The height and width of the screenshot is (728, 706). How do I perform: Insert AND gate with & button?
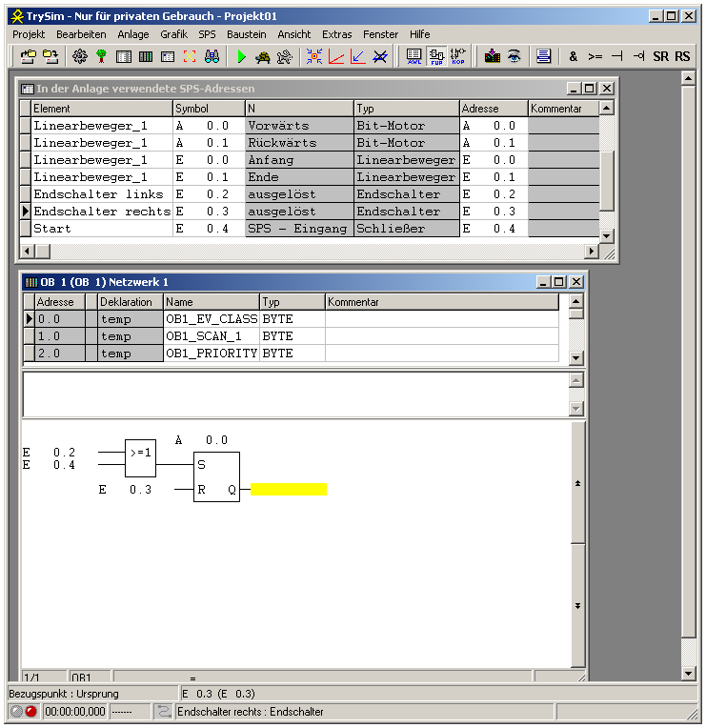point(574,57)
